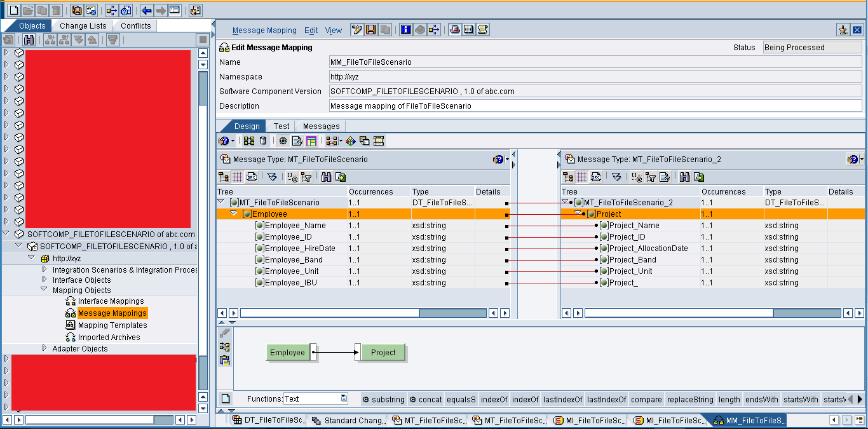Click the concat function button

(x=425, y=399)
